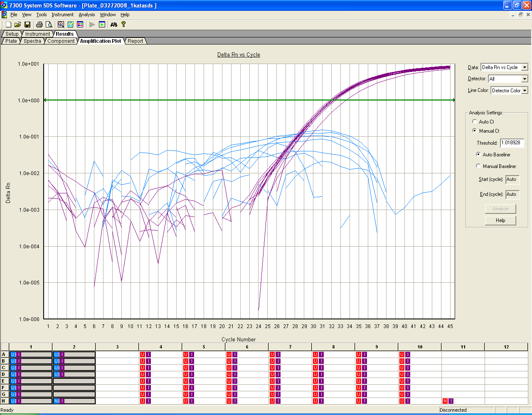Click the Analyze button
Screen dimensions: 532x415
[x=500, y=209]
